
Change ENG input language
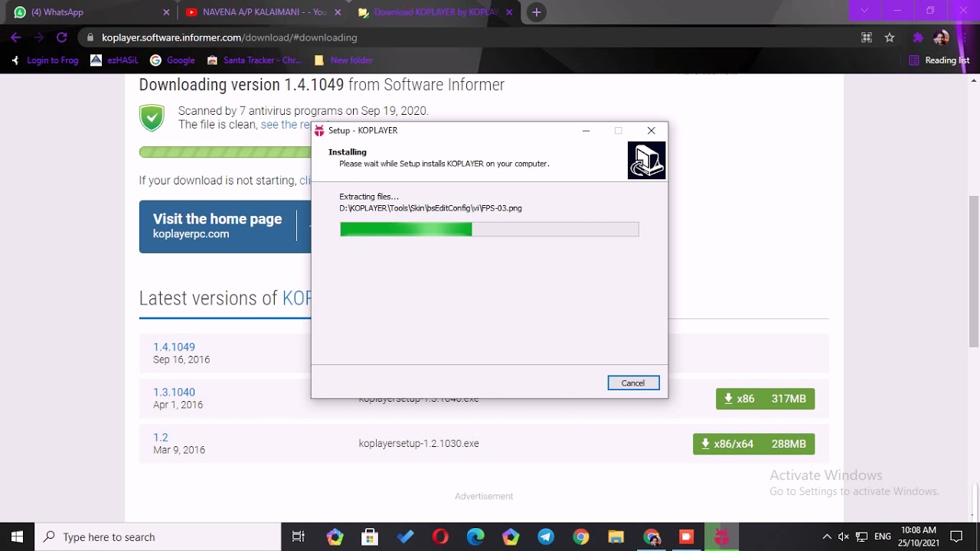tap(883, 536)
